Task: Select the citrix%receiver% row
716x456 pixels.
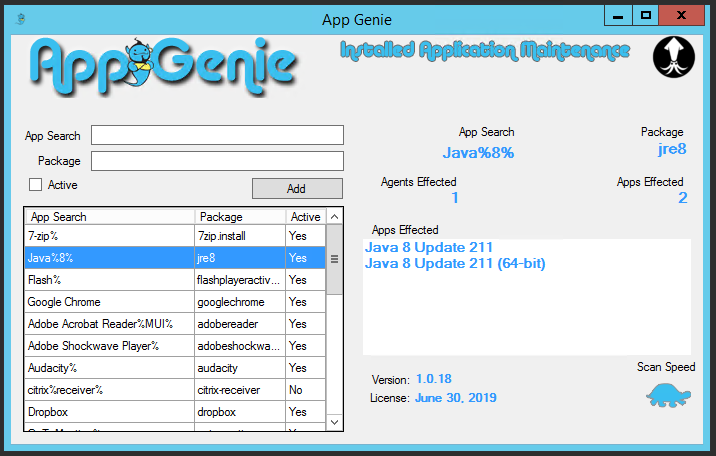Action: coord(110,390)
